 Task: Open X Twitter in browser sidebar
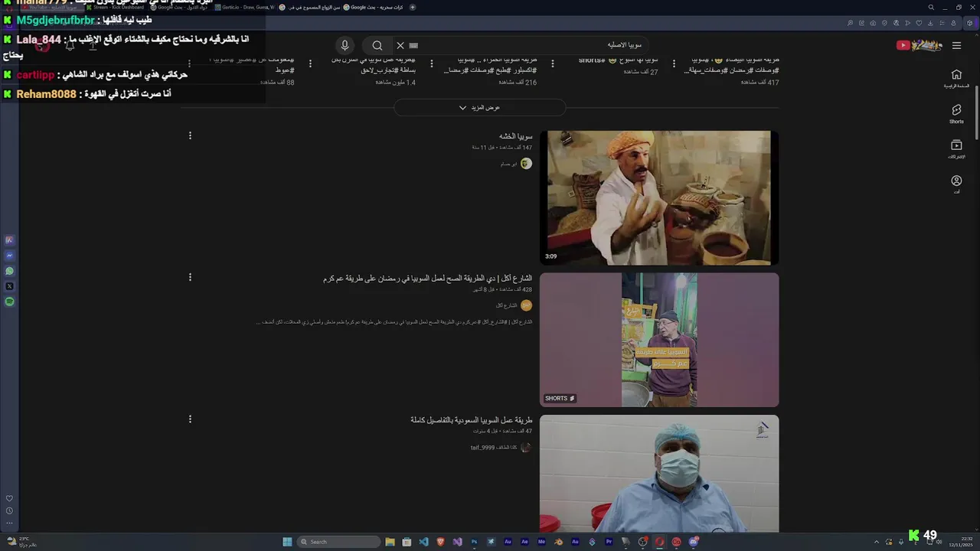(x=9, y=286)
